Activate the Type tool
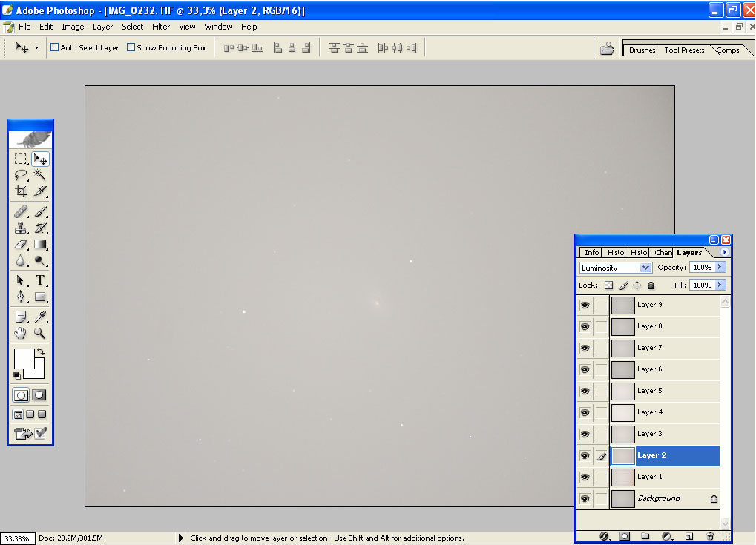 [40, 280]
